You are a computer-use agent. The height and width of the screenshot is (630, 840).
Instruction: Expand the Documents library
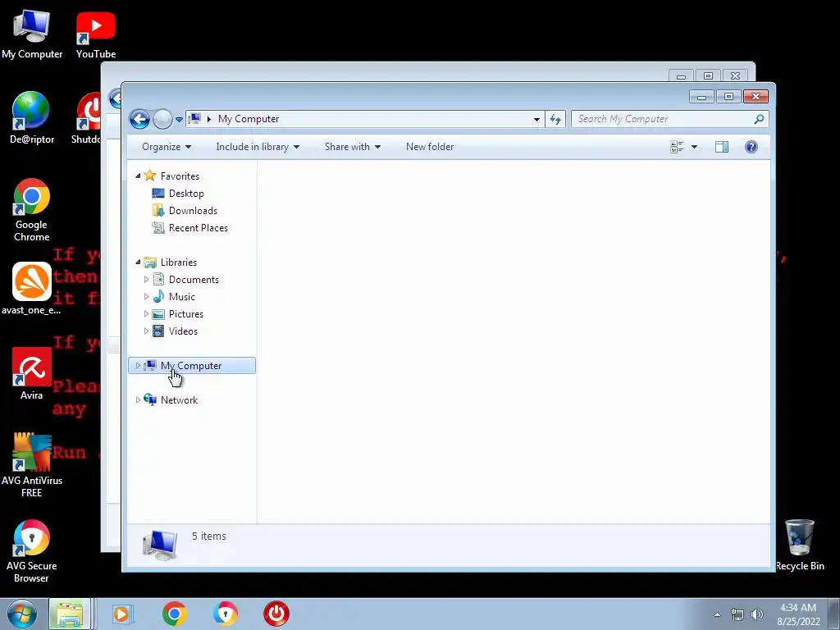click(146, 279)
